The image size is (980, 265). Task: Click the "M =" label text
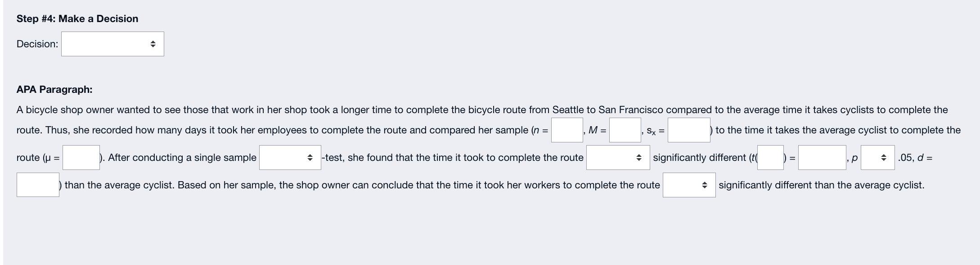coord(597,130)
